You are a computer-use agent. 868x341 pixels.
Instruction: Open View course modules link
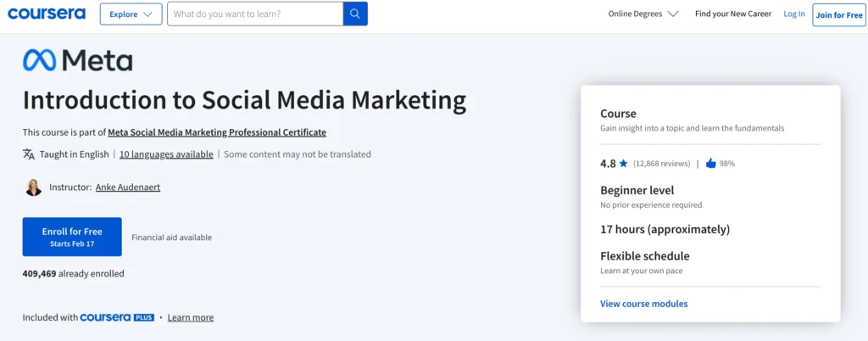pyautogui.click(x=644, y=304)
